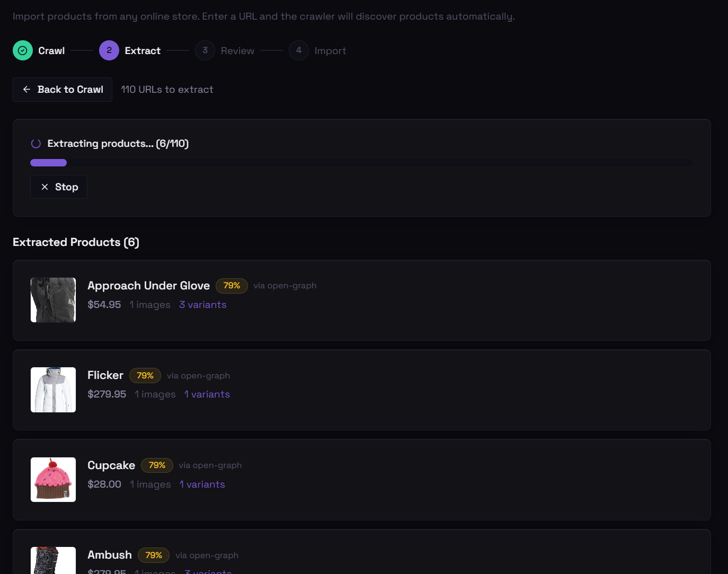Viewport: 728px width, 574px height.
Task: Click the spinning loader next to Extracting products
Action: click(35, 143)
